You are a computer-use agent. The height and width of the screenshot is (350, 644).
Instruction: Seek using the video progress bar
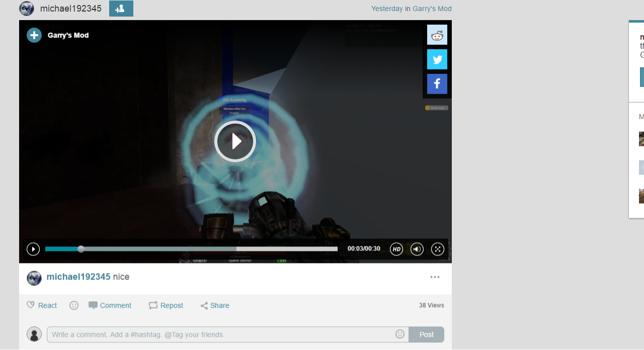(x=191, y=249)
